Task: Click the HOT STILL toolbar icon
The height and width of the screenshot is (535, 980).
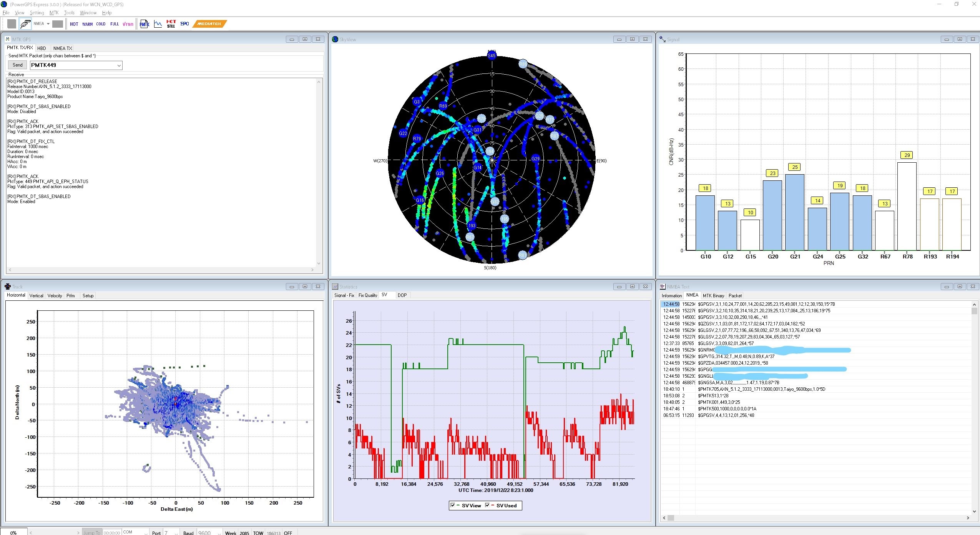Action: [x=171, y=24]
